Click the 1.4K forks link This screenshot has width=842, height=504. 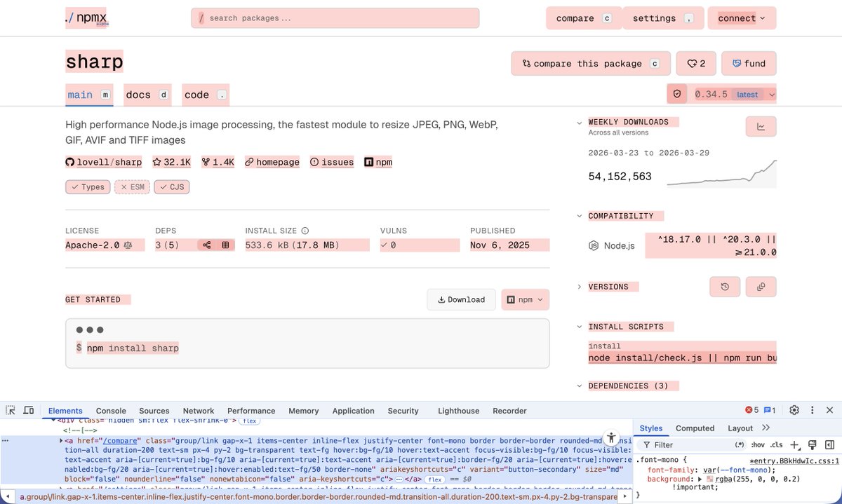(218, 162)
